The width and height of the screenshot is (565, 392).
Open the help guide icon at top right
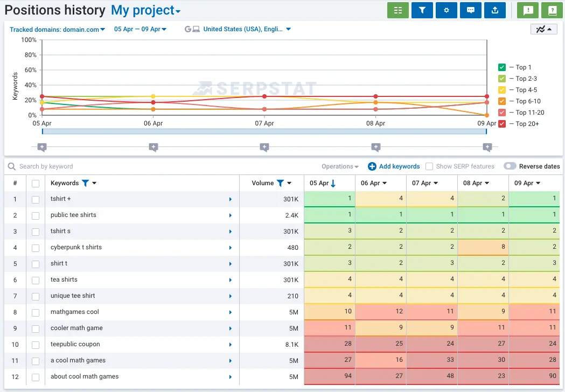pos(552,10)
